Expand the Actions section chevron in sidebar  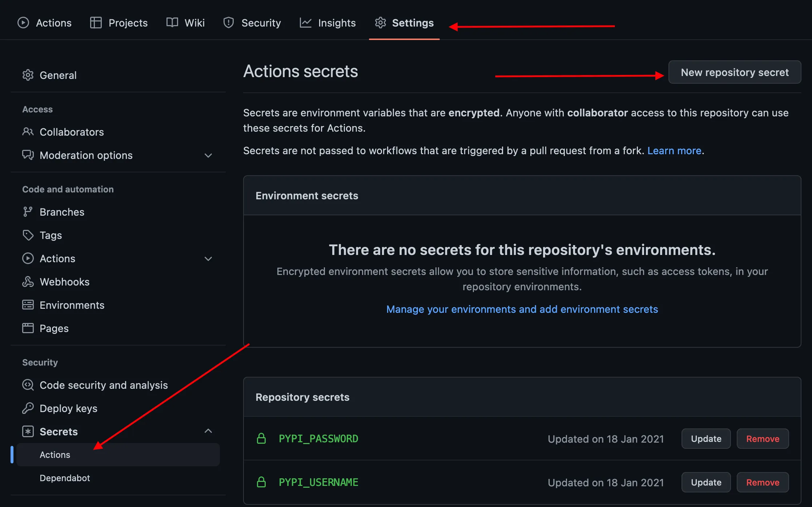208,259
